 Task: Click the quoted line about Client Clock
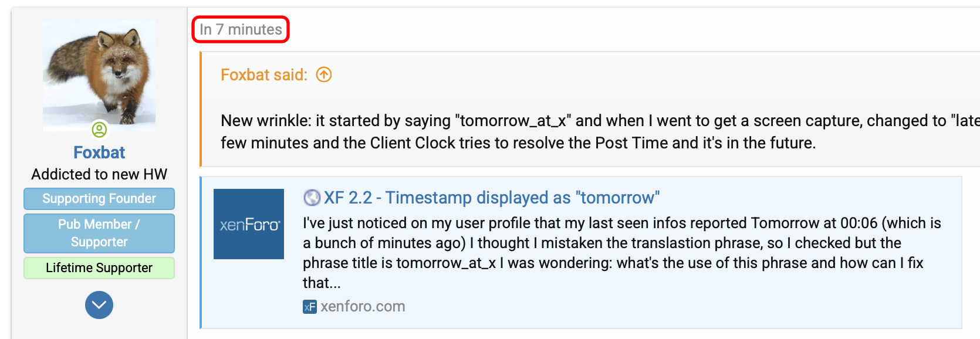pyautogui.click(x=518, y=143)
